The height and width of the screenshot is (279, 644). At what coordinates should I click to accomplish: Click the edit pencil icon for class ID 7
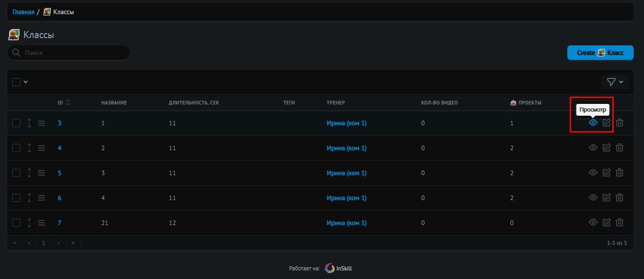606,223
